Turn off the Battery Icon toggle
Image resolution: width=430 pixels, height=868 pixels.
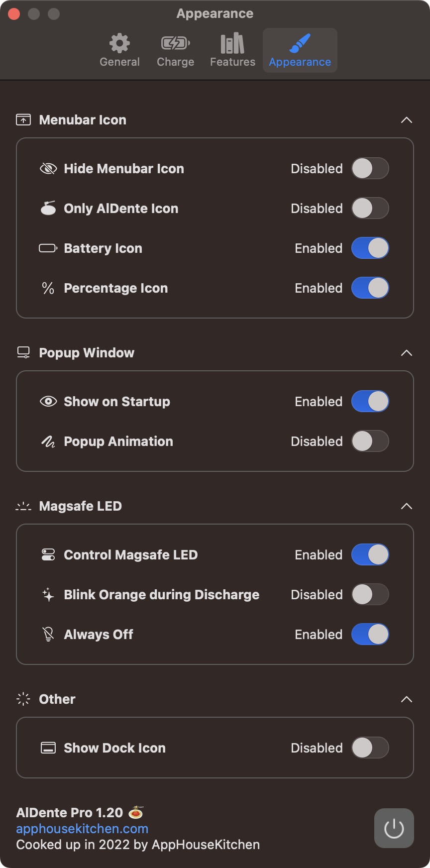click(x=370, y=248)
